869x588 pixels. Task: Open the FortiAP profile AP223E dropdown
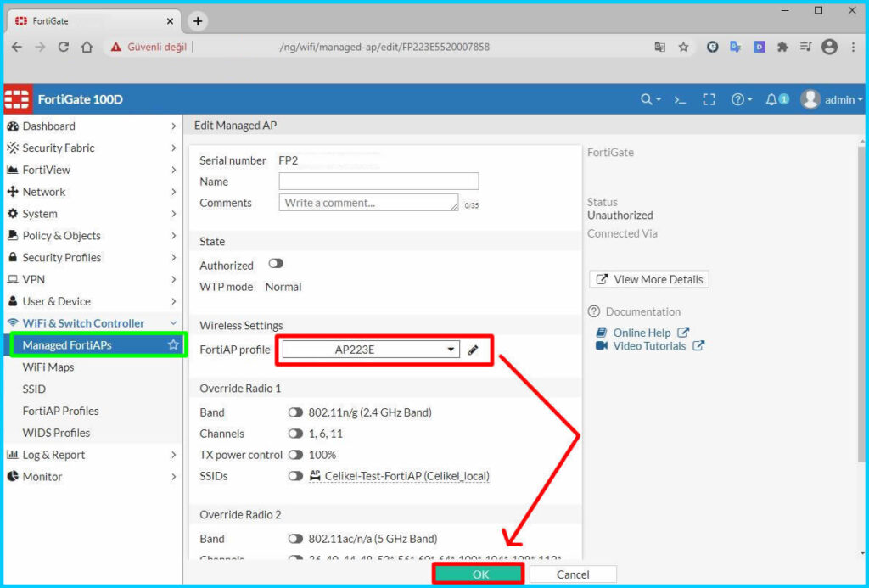(x=371, y=349)
